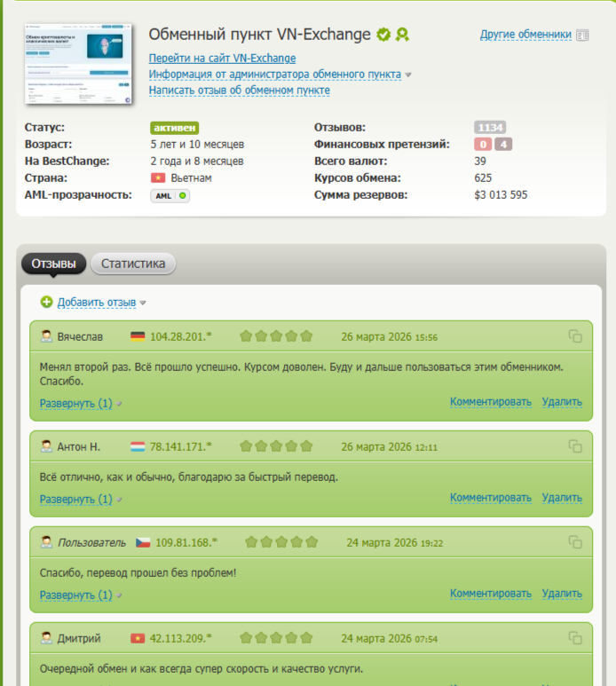Expand replies under Антон Н. review
The image size is (616, 686).
76,499
